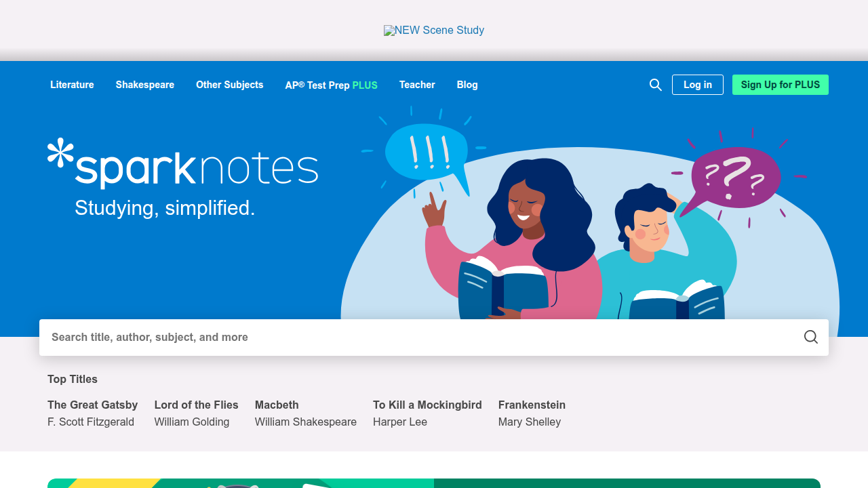Viewport: 868px width, 488px height.
Task: Click the search magnifier icon in navbar
Action: [x=655, y=85]
